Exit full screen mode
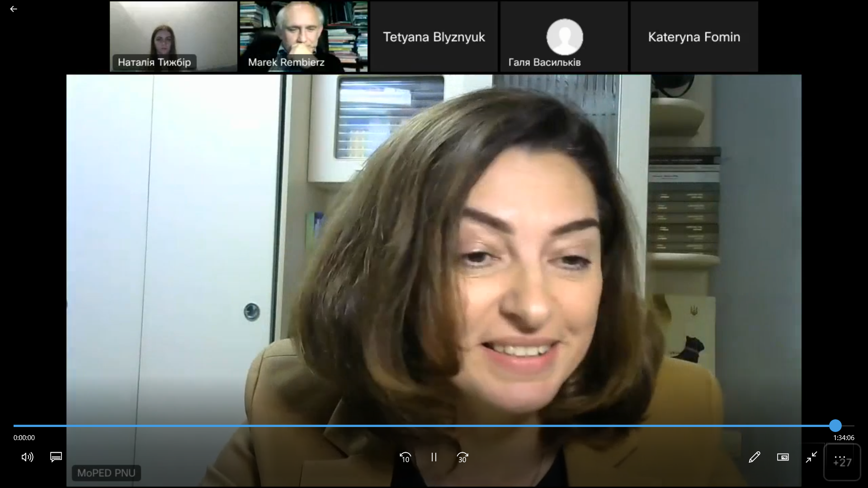 pyautogui.click(x=811, y=457)
